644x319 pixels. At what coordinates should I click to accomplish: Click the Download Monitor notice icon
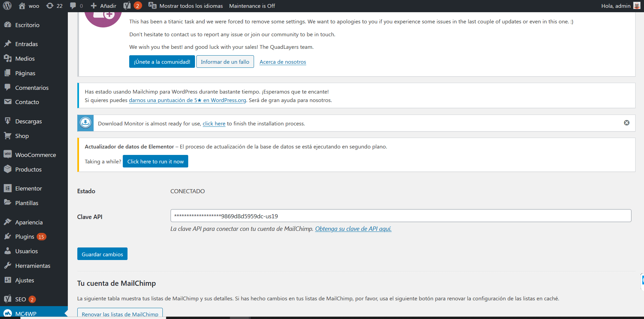tap(85, 123)
